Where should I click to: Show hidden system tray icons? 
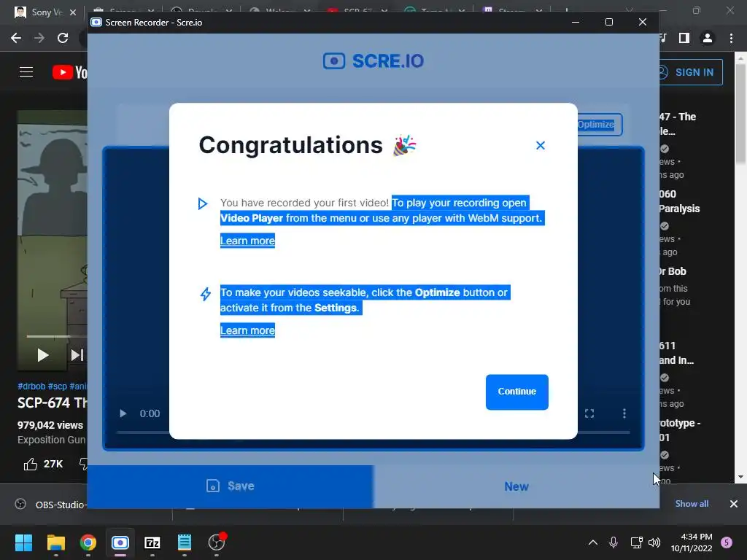point(592,542)
